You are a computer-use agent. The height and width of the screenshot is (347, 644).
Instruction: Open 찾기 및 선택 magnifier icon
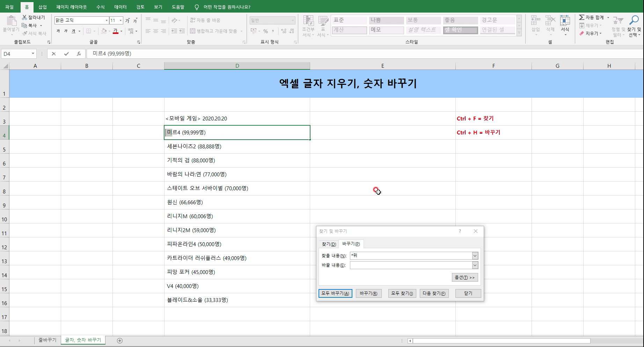pos(634,21)
